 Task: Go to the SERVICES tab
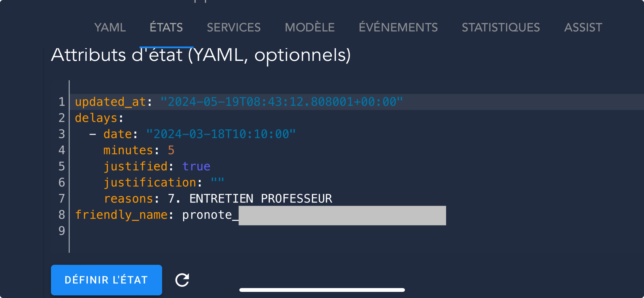point(234,27)
